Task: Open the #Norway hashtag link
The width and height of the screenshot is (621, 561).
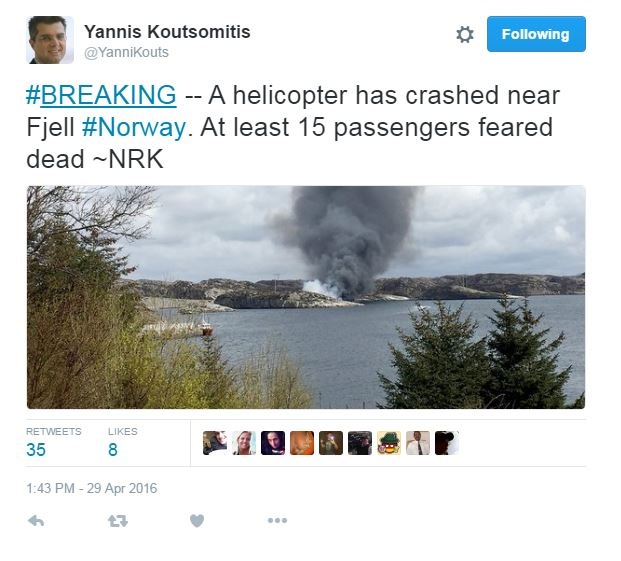Action: click(134, 127)
